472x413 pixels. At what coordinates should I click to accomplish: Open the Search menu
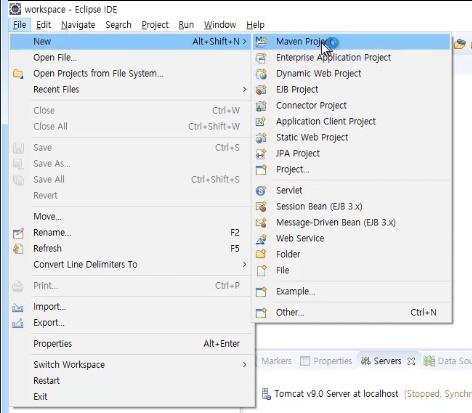pyautogui.click(x=118, y=25)
